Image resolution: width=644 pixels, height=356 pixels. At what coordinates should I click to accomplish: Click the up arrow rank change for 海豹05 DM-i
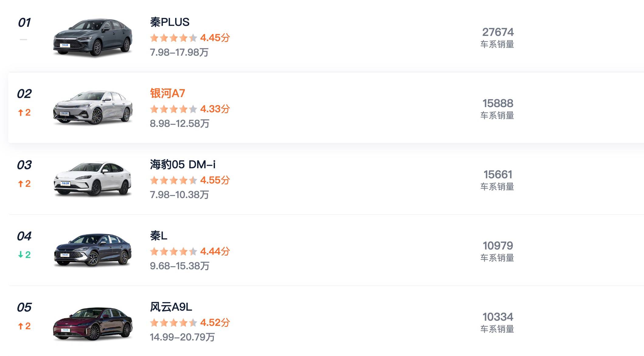coord(24,184)
